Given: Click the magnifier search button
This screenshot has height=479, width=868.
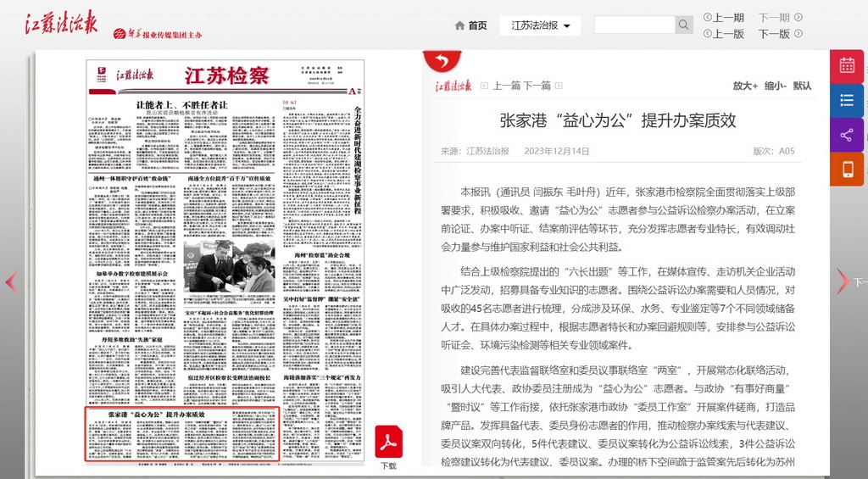Looking at the screenshot, I should click(684, 25).
